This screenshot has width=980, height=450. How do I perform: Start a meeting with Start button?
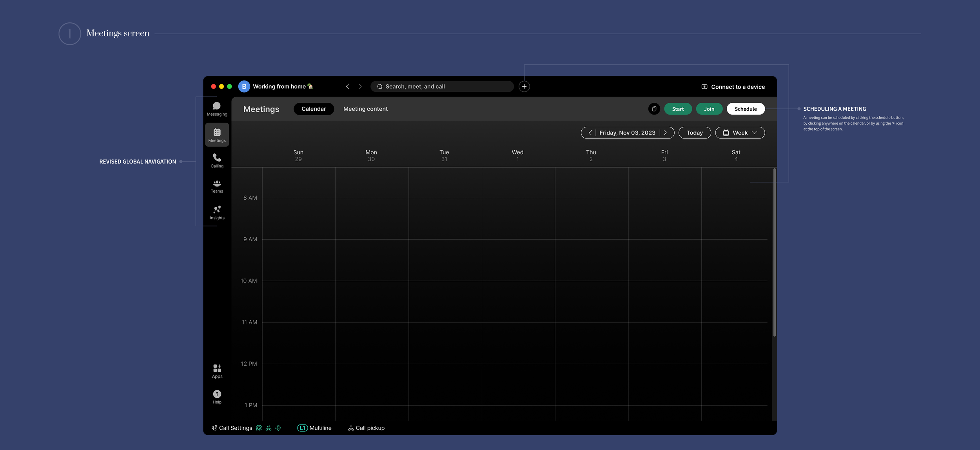click(x=678, y=109)
